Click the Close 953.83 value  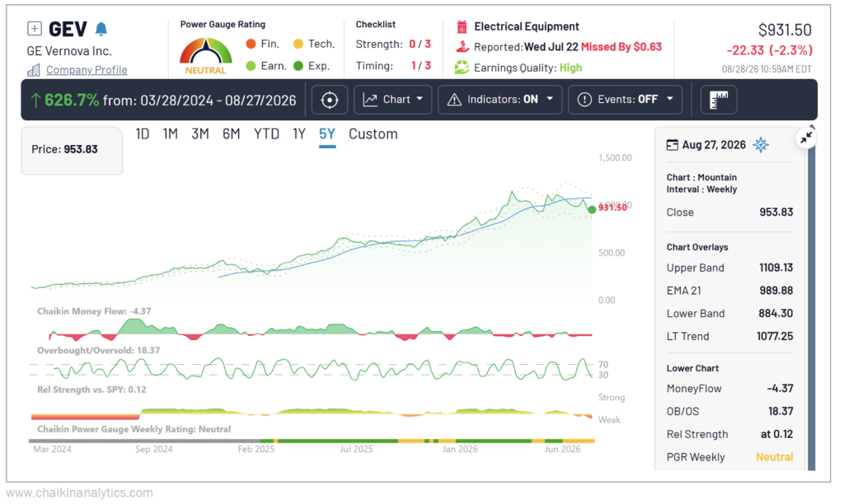(776, 212)
